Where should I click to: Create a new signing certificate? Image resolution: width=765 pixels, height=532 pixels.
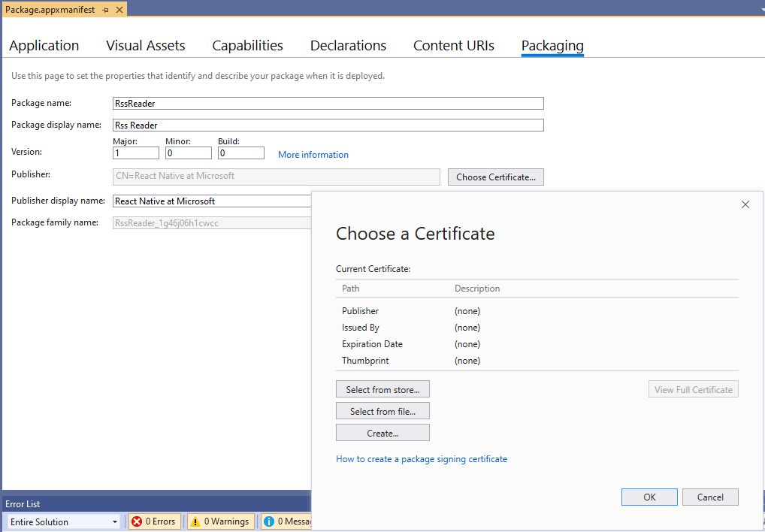pos(382,432)
